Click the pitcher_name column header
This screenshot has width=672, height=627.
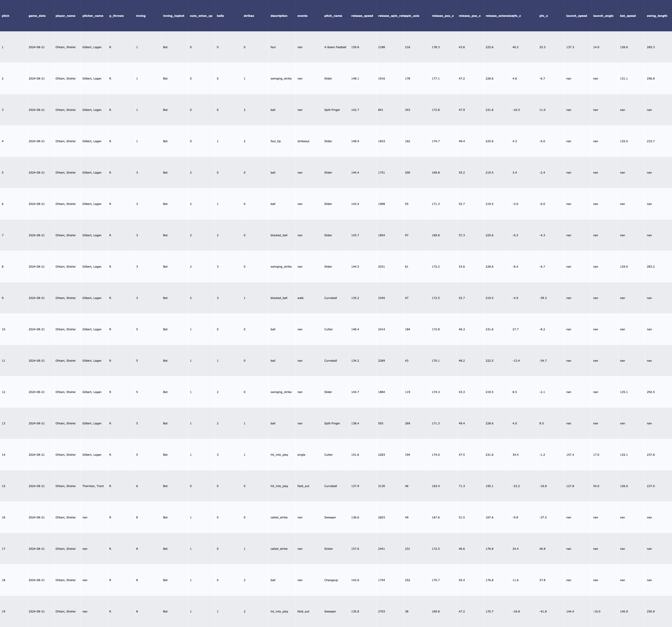coord(93,16)
